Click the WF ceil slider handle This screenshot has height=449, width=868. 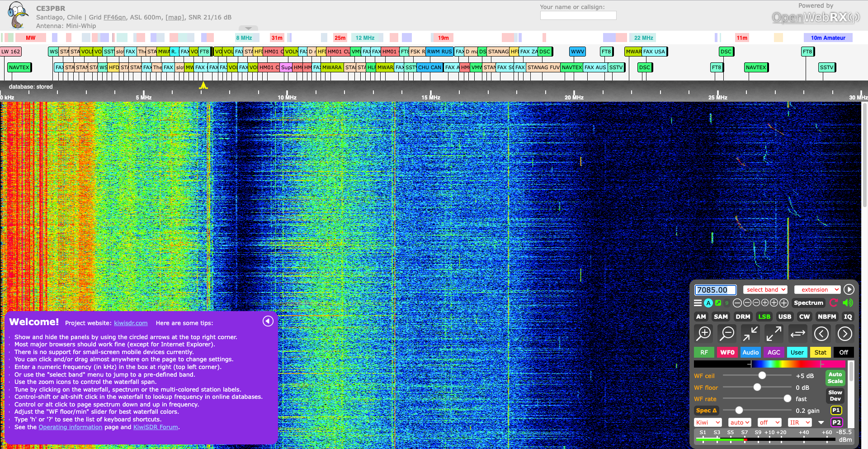click(x=762, y=376)
